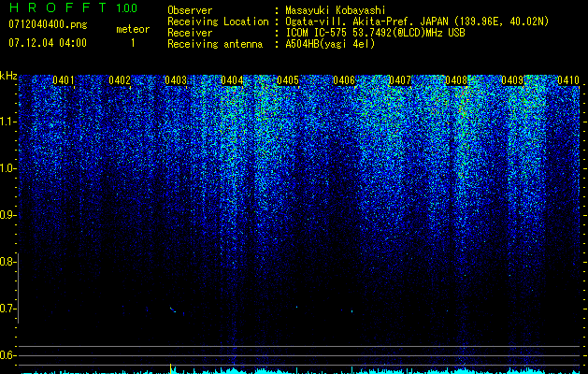The height and width of the screenshot is (374, 588).
Task: Click the meteor count value 1
Action: (133, 43)
